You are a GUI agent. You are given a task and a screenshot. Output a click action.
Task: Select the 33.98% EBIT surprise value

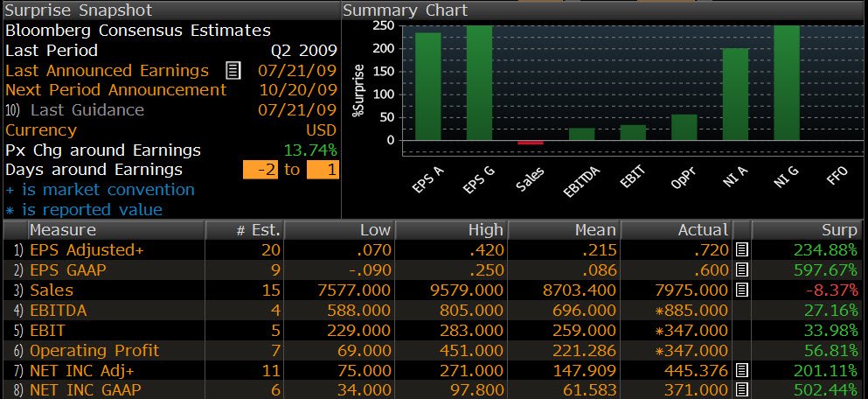(830, 330)
